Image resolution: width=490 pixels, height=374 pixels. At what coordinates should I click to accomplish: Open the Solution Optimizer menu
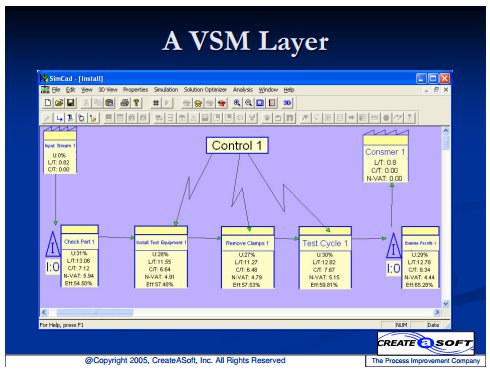tap(205, 90)
